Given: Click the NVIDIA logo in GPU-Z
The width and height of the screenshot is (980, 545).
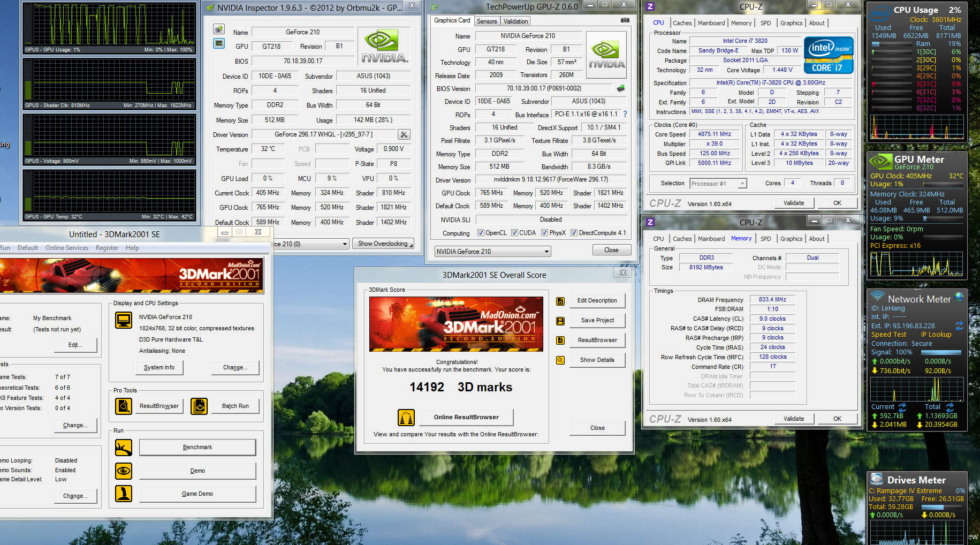Looking at the screenshot, I should click(606, 55).
